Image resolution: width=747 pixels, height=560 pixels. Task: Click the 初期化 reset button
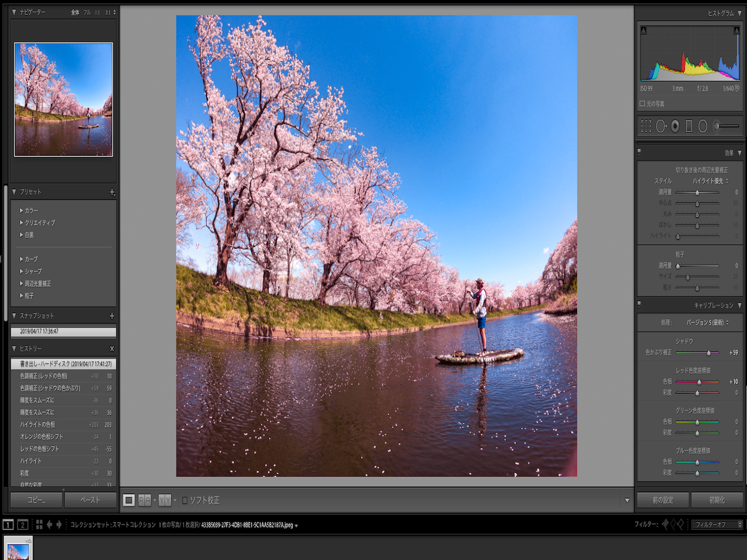pyautogui.click(x=716, y=500)
